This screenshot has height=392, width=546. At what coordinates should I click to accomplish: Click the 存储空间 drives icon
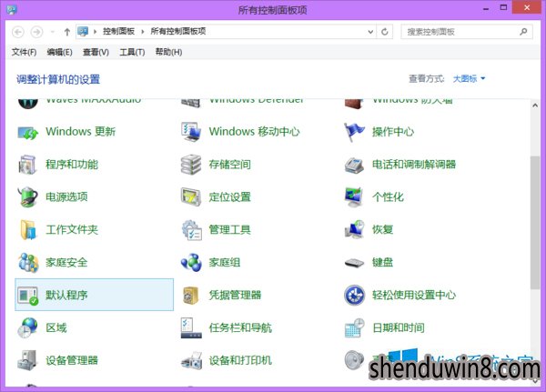[191, 165]
